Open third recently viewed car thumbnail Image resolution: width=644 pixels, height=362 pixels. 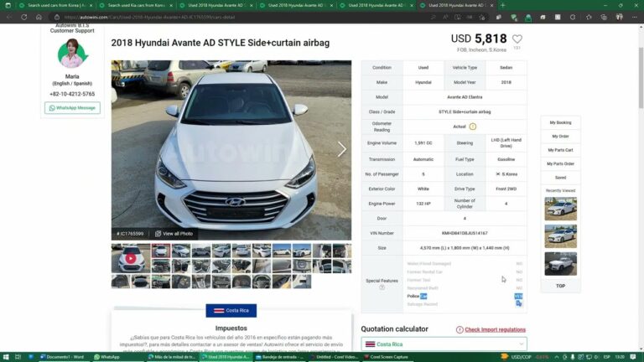[561, 263]
